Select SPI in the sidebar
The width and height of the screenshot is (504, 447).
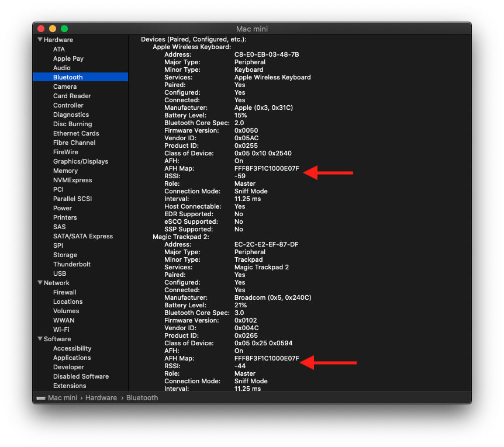[58, 245]
